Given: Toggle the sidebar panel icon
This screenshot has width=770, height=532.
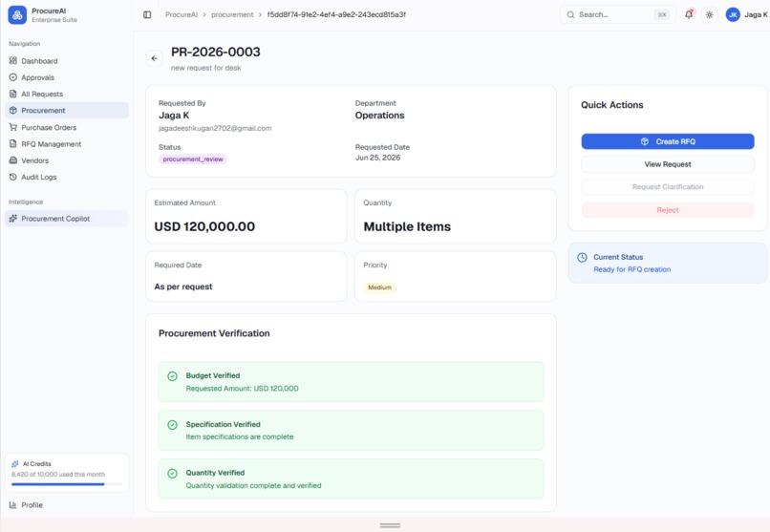Looking at the screenshot, I should click(147, 14).
